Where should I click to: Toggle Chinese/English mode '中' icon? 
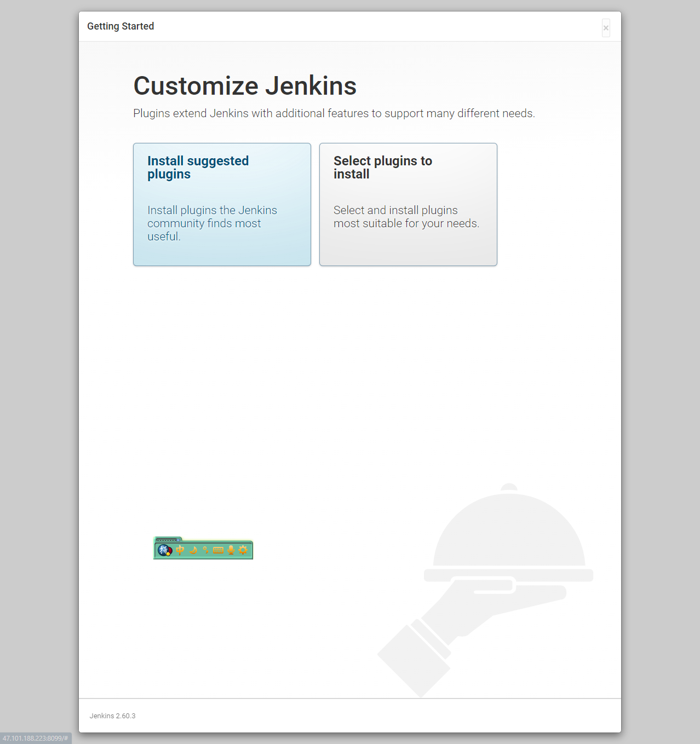pyautogui.click(x=180, y=550)
